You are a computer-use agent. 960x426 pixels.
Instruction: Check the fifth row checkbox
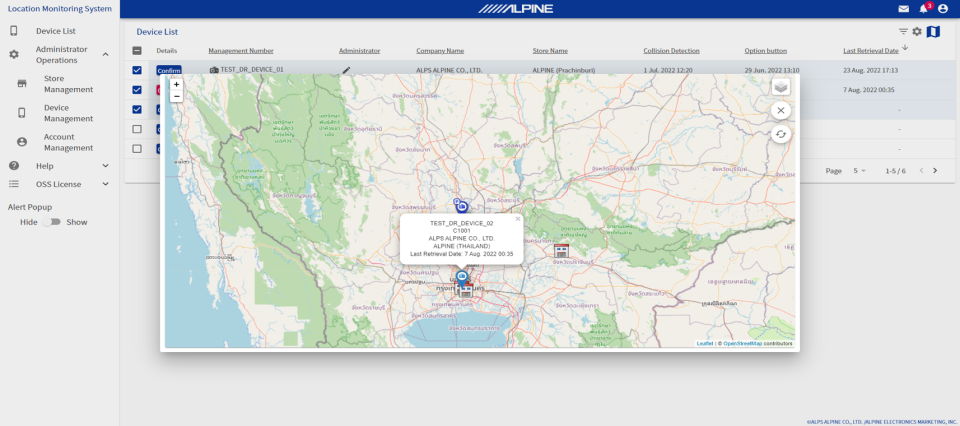[x=137, y=149]
